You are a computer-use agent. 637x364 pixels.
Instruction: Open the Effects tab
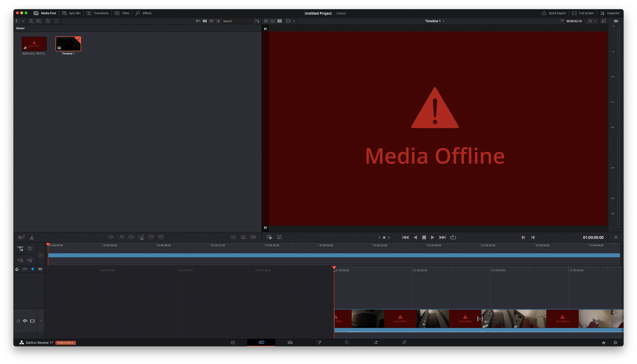coord(144,13)
